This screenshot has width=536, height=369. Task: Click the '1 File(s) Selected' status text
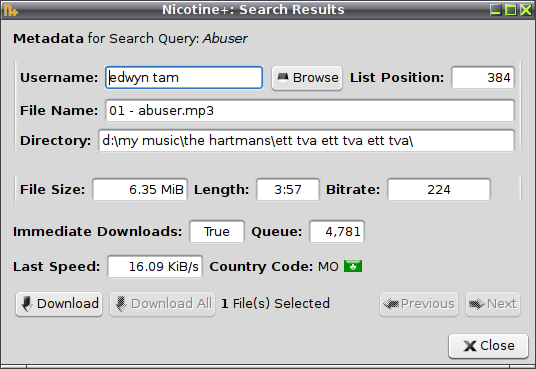276,304
